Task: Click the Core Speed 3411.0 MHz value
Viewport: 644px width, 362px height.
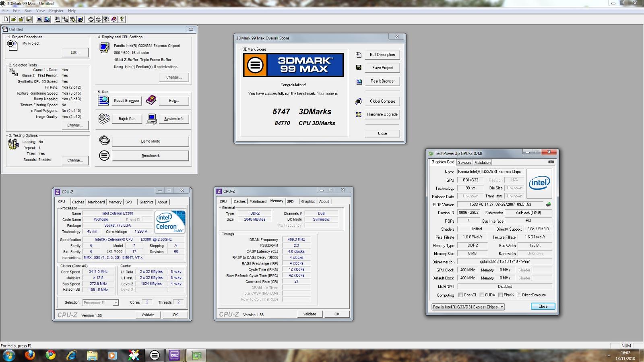Action: tap(99, 272)
